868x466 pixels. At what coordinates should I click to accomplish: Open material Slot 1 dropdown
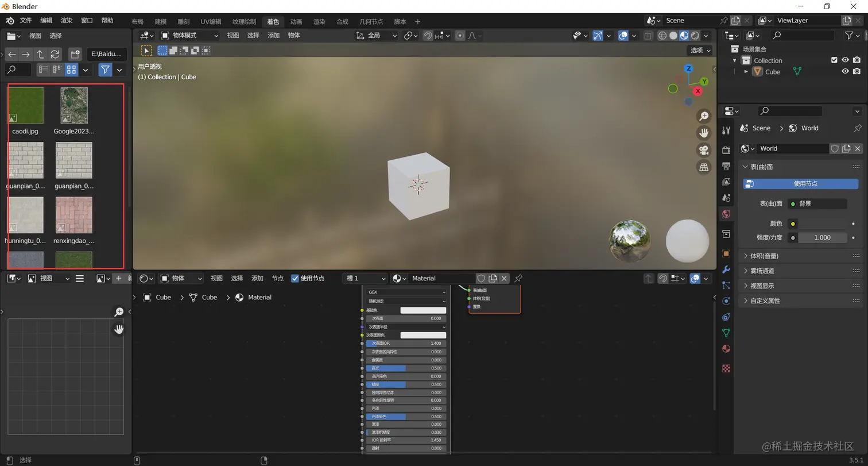point(365,278)
